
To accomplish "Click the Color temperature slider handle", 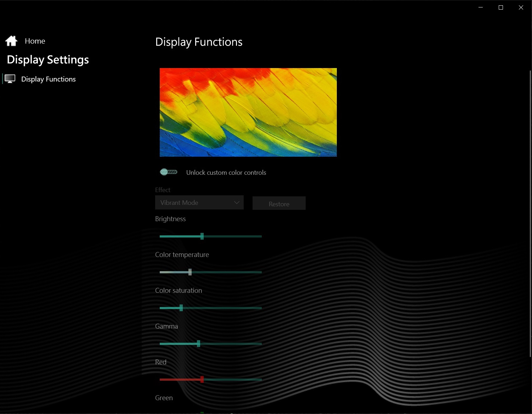I will [x=190, y=272].
